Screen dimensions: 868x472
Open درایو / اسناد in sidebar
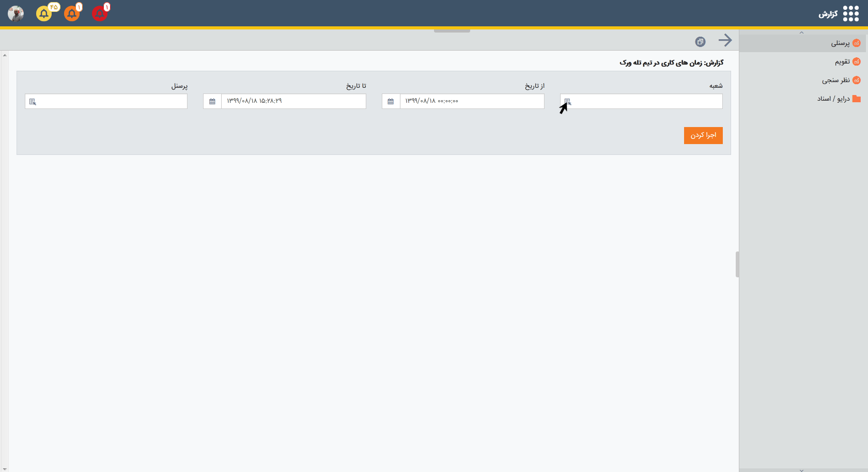tap(833, 99)
